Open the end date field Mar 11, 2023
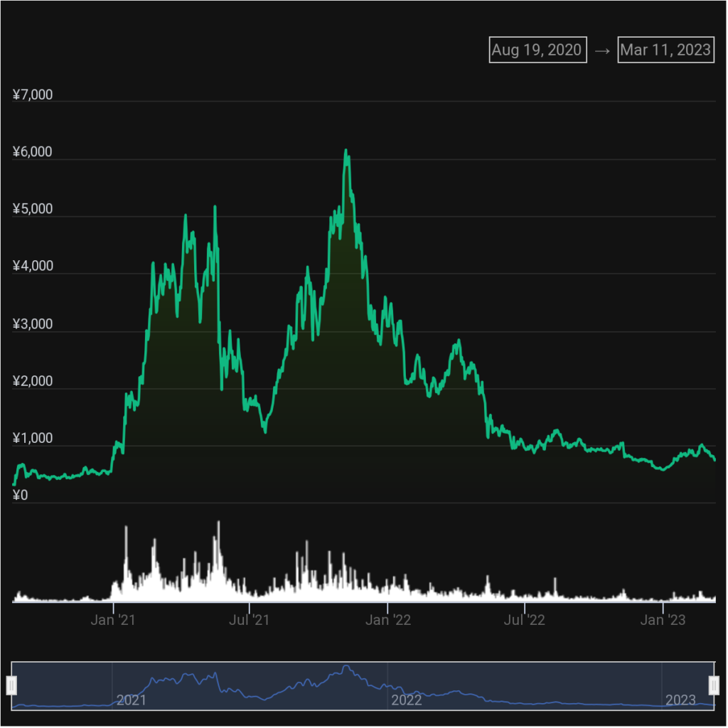 [x=665, y=50]
